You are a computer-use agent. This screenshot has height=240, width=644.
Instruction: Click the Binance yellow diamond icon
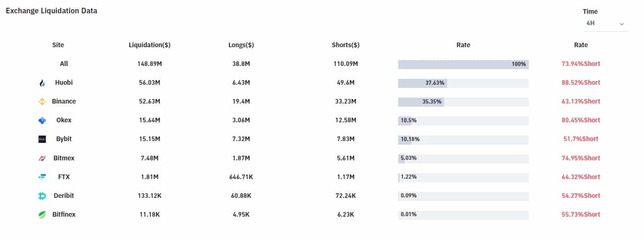click(x=42, y=102)
